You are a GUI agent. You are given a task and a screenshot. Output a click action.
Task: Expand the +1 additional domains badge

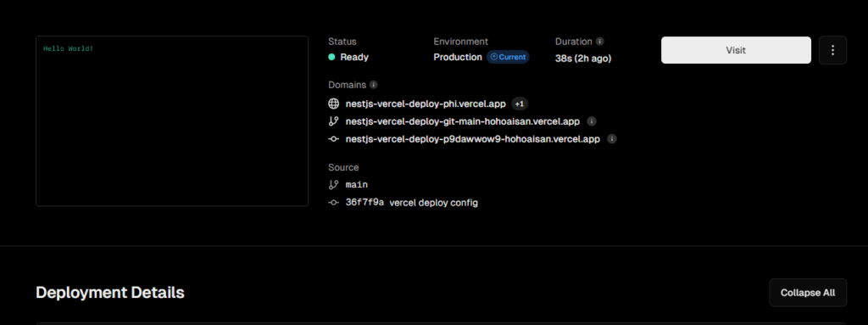520,104
